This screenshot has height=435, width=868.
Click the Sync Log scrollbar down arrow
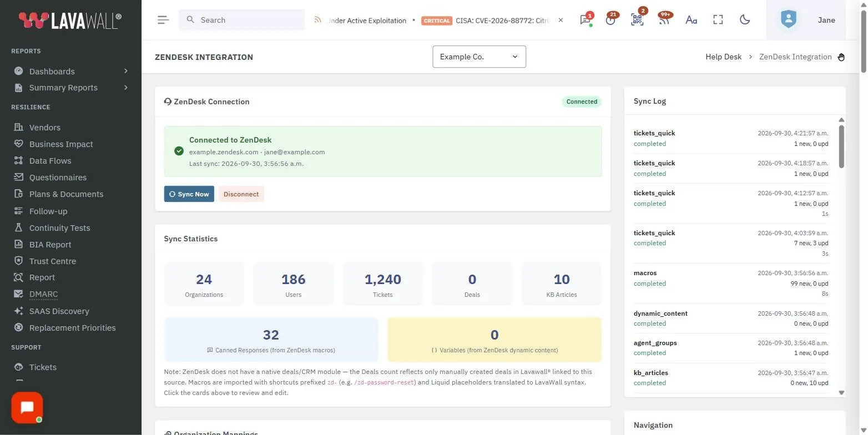(x=841, y=392)
